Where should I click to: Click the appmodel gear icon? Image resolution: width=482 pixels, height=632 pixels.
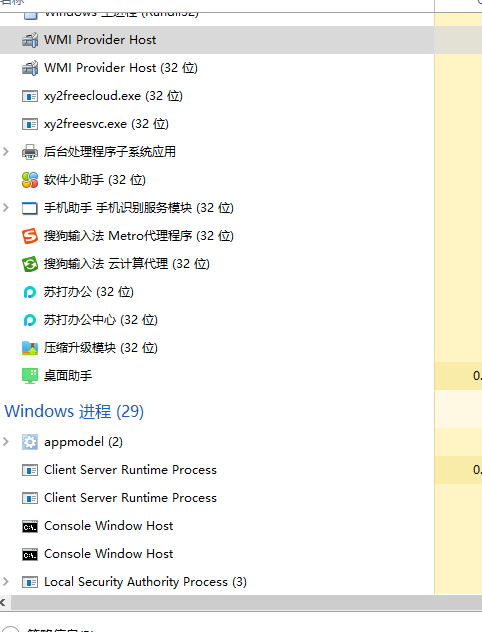click(30, 442)
